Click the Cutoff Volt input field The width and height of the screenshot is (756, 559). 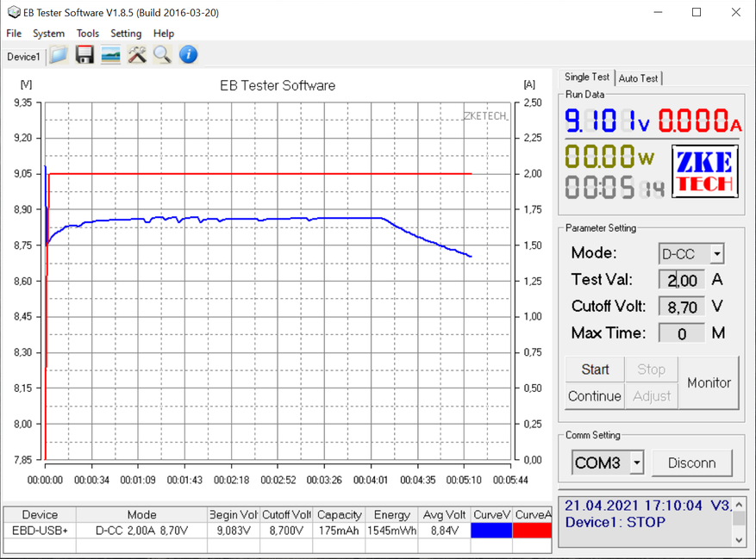pos(681,307)
